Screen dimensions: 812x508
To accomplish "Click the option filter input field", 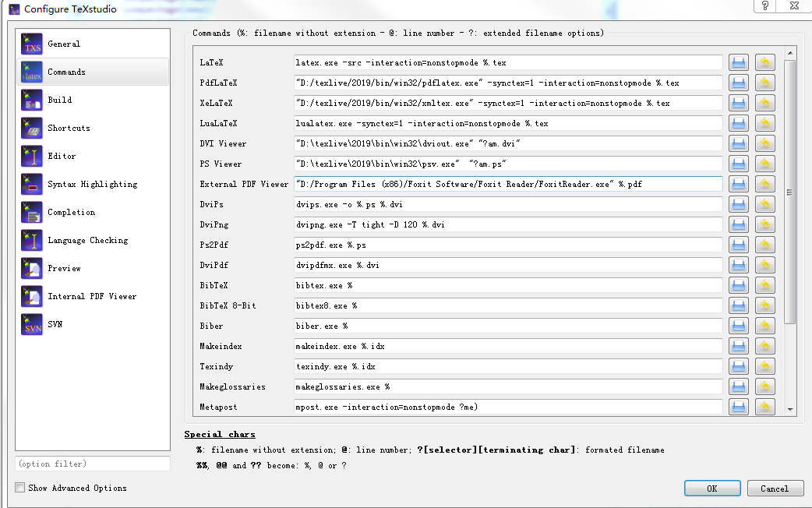I will click(92, 464).
